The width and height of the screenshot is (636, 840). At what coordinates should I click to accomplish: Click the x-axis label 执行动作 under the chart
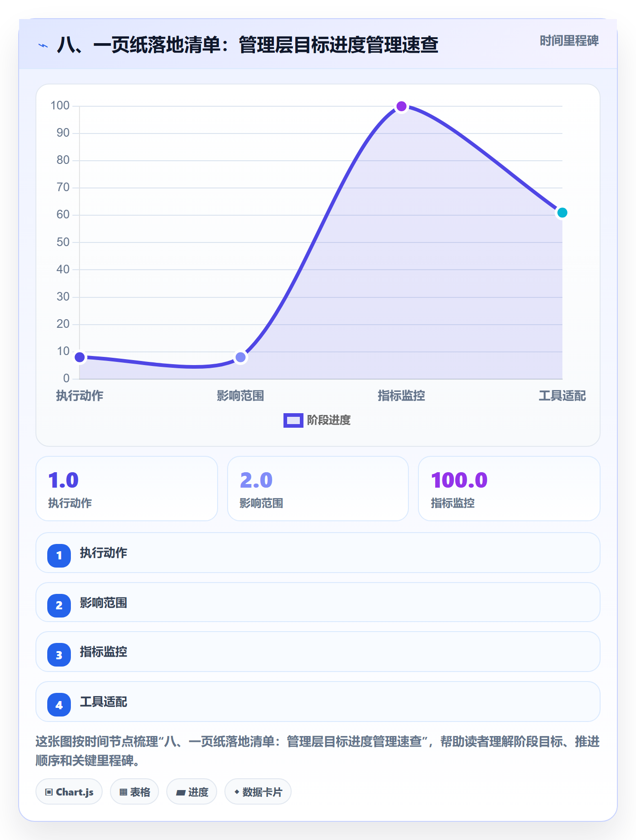79,396
